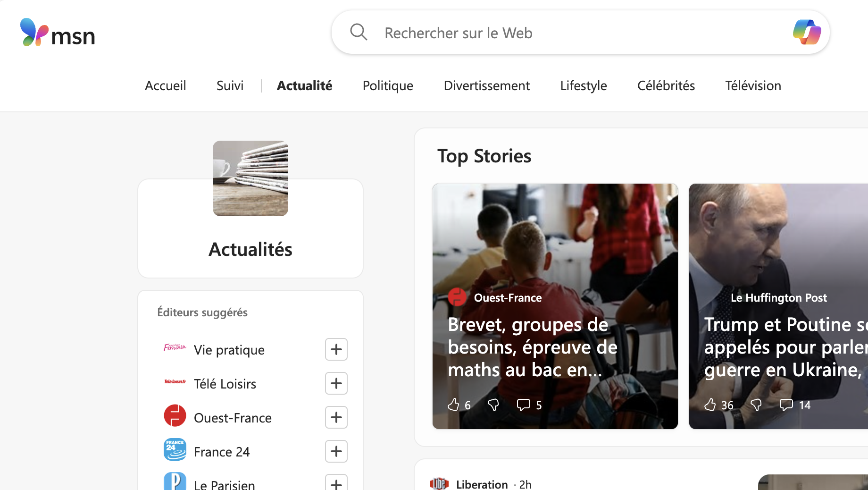Follow France 24 with the plus button

pyautogui.click(x=336, y=451)
